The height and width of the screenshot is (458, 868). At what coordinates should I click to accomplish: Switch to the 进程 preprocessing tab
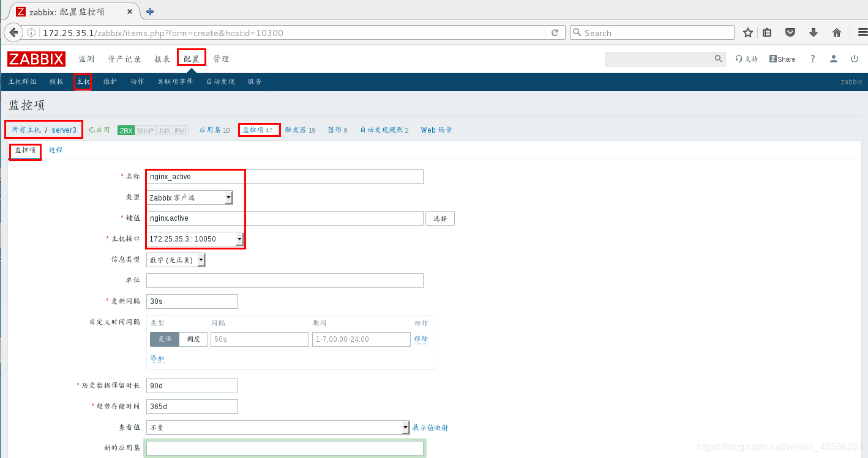tap(56, 150)
